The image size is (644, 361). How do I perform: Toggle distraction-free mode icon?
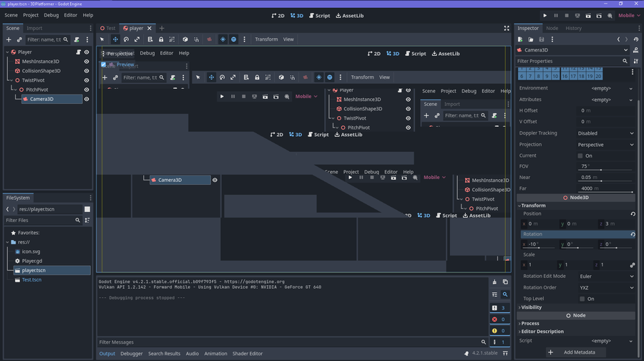[x=507, y=29]
